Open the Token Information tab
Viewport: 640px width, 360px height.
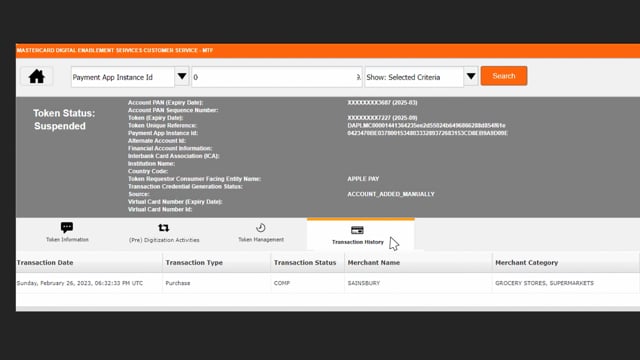pos(67,233)
